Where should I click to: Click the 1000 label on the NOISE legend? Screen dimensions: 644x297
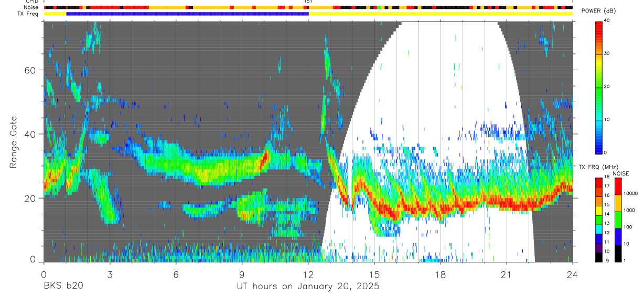pyautogui.click(x=629, y=210)
